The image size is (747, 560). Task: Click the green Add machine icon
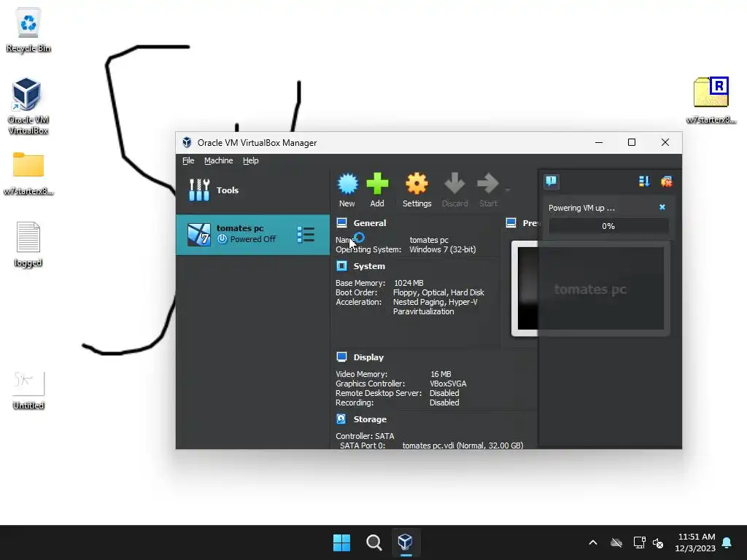377,184
